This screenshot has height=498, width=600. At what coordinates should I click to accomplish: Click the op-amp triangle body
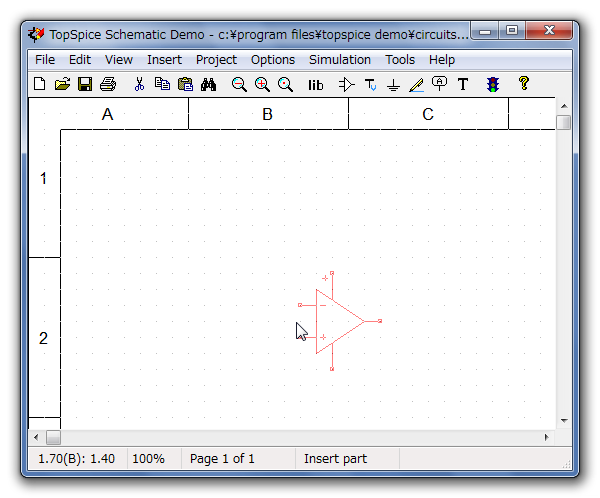[x=337, y=321]
